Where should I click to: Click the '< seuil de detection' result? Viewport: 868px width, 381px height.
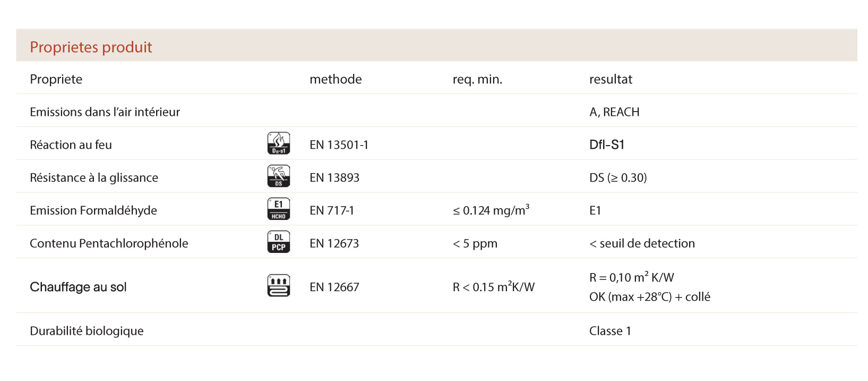642,244
